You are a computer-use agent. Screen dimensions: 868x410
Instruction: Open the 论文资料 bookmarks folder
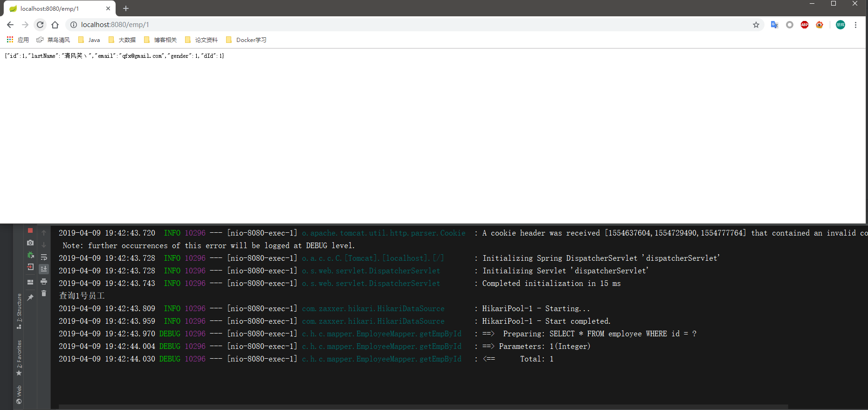tap(201, 40)
